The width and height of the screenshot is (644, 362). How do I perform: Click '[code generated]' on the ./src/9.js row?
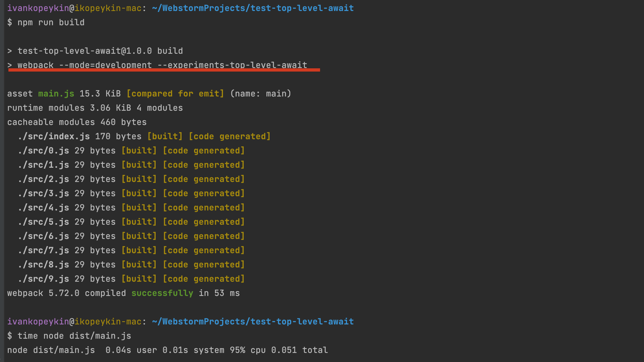click(204, 279)
